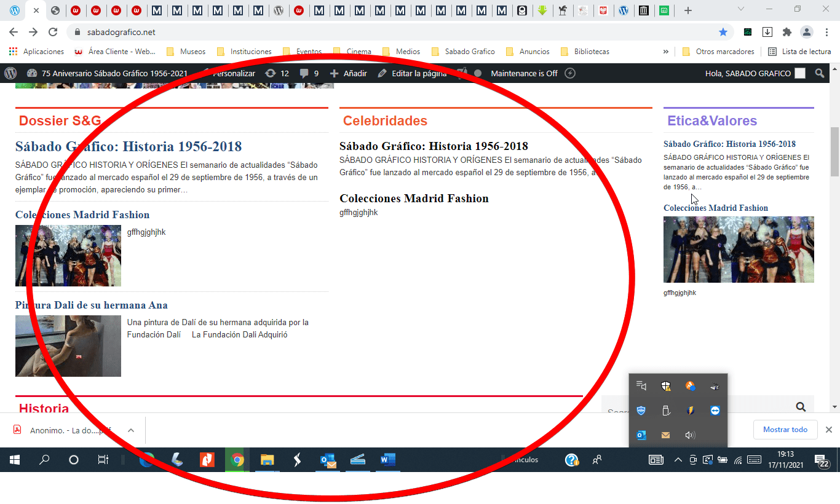Click Mostrar todo downloads button

click(x=785, y=430)
